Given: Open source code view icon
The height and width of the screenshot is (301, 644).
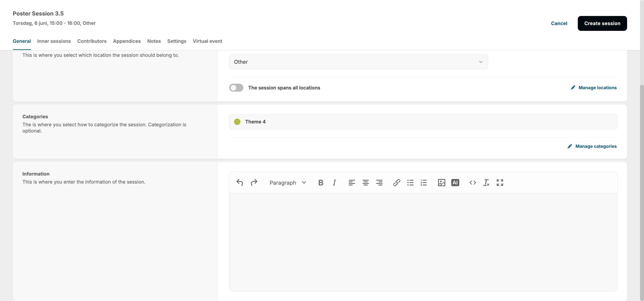Looking at the screenshot, I should pos(472,183).
